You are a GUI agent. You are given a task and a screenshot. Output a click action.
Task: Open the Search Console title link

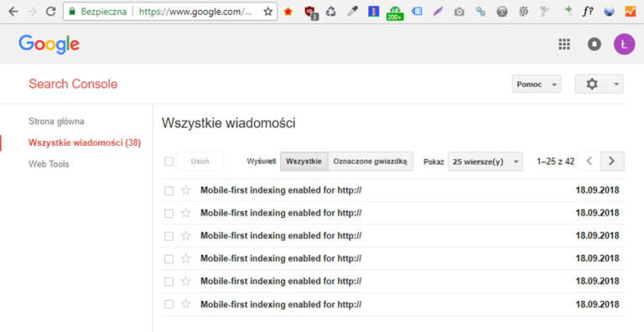click(73, 84)
